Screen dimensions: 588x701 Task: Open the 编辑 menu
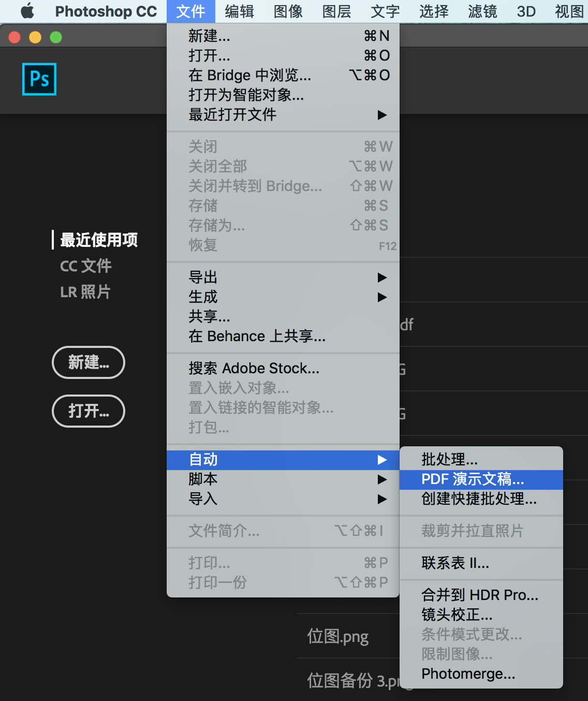[239, 11]
